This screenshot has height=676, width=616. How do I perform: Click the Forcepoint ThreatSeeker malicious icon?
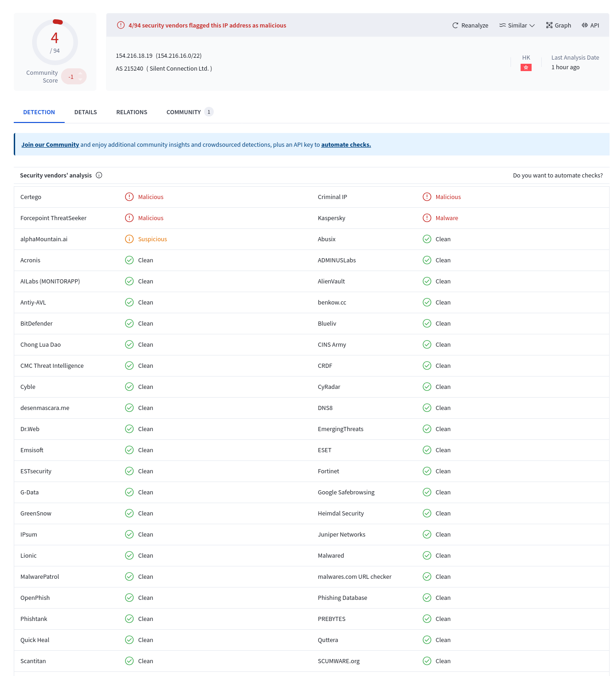pyautogui.click(x=129, y=218)
